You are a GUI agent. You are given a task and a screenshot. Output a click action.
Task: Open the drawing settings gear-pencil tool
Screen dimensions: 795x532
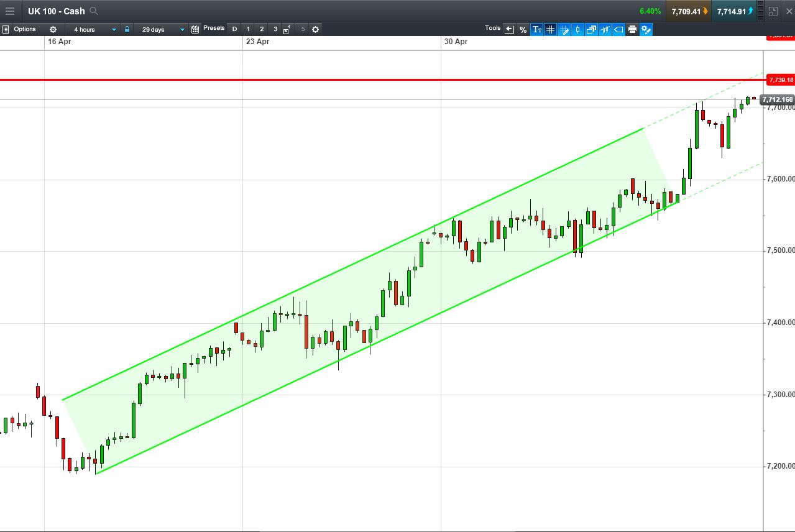tap(646, 29)
